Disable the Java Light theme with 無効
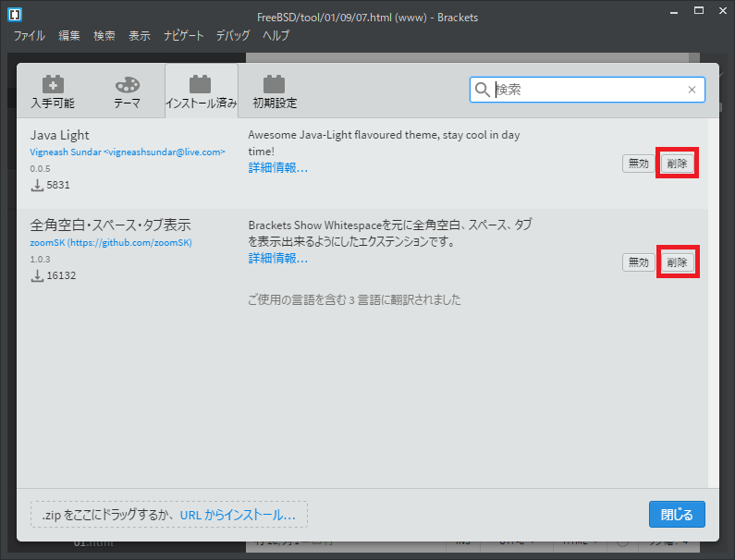735x560 pixels. pyautogui.click(x=638, y=164)
